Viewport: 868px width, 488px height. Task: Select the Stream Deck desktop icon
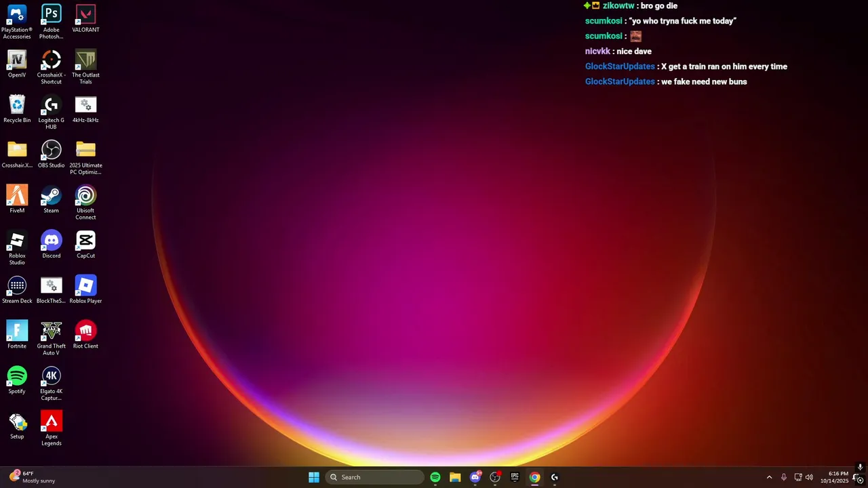[x=17, y=290]
